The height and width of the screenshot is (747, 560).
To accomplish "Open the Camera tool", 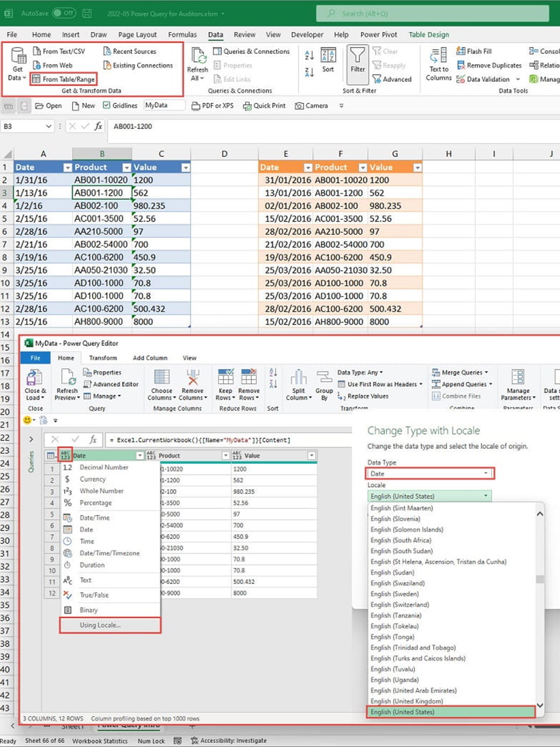I will pos(299,106).
